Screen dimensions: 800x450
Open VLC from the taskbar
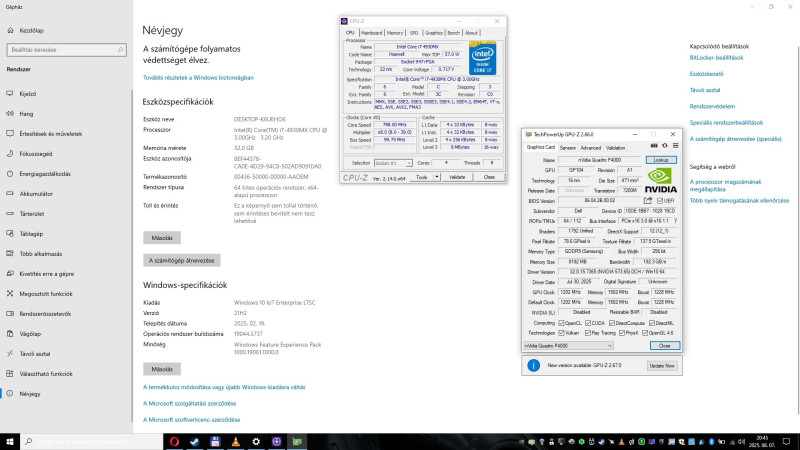coord(236,441)
